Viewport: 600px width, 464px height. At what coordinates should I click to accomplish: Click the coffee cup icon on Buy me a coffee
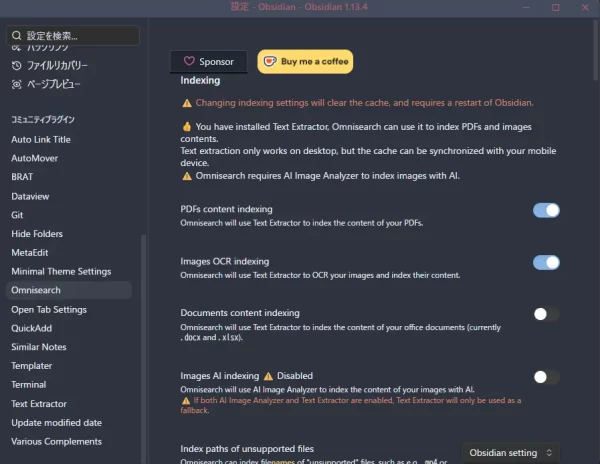point(270,61)
